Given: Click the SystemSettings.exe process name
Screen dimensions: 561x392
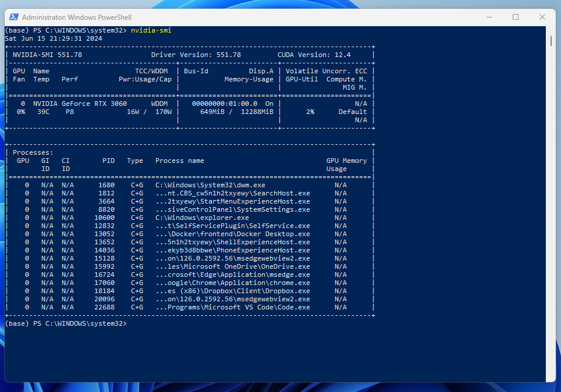Looking at the screenshot, I should pos(233,209).
